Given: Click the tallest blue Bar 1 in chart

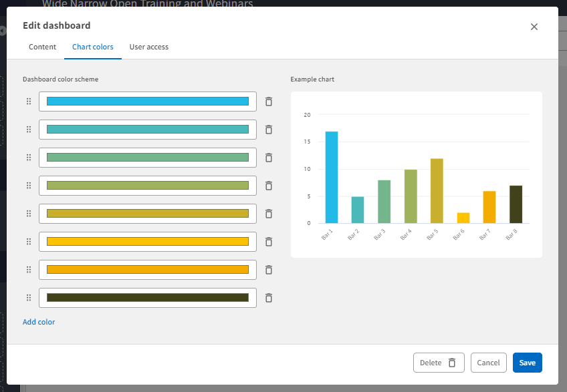Looking at the screenshot, I should (x=332, y=177).
